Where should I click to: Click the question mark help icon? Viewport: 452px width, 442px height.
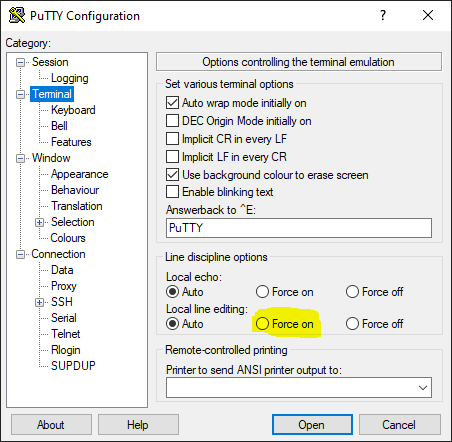coord(383,15)
